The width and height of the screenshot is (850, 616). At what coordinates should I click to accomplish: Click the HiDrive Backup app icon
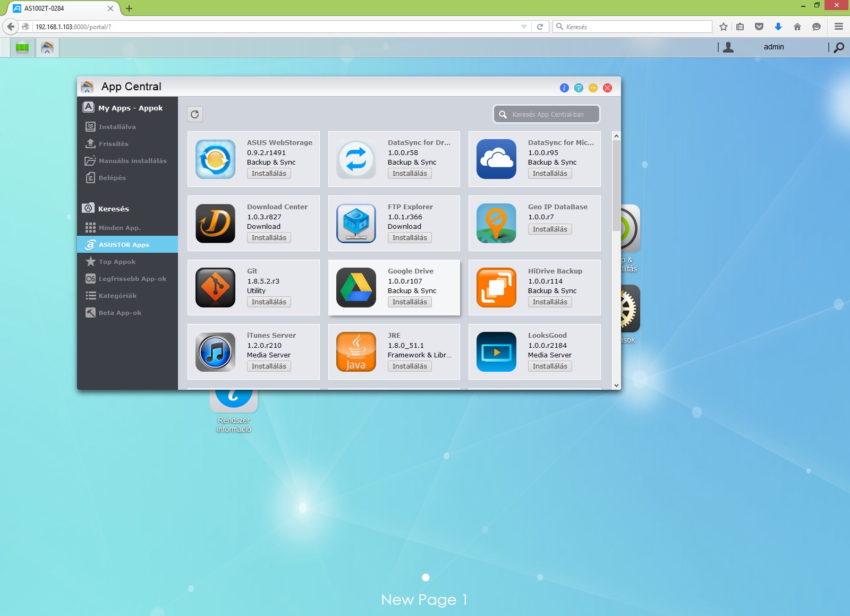point(496,288)
